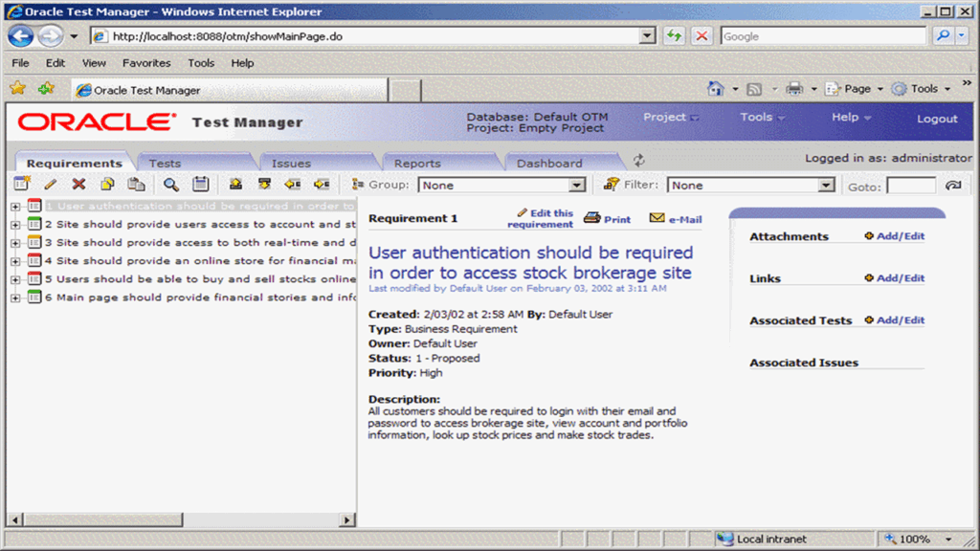Click the envelope icon next to e-Mail
This screenshot has width=980, height=551.
tap(657, 217)
